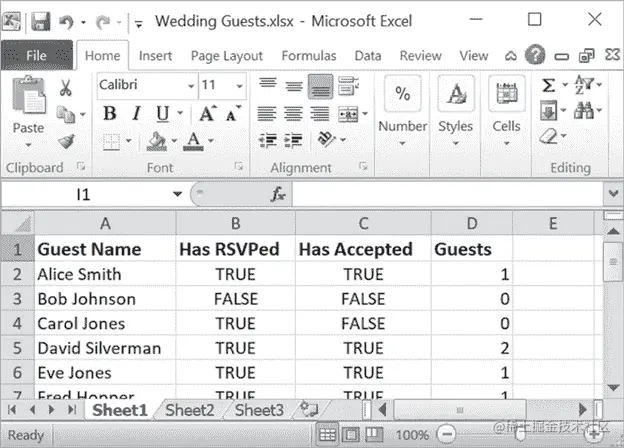Toggle Underline formatting
The width and height of the screenshot is (624, 448).
click(163, 114)
